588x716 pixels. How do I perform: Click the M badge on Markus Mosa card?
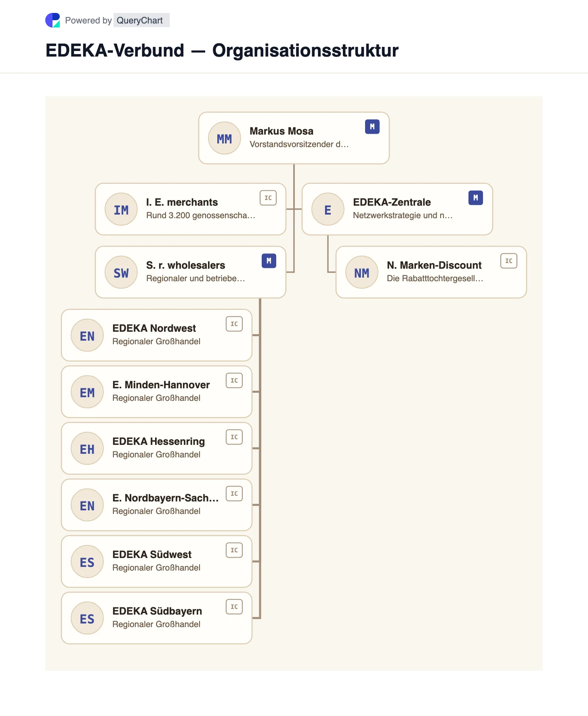click(x=372, y=127)
